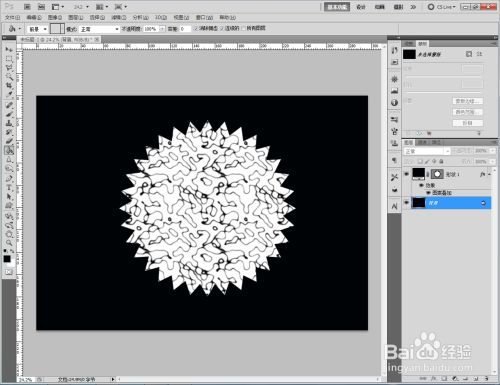Toggle lock position button in Layers panel
Image resolution: width=500 pixels, height=385 pixels.
[x=434, y=161]
